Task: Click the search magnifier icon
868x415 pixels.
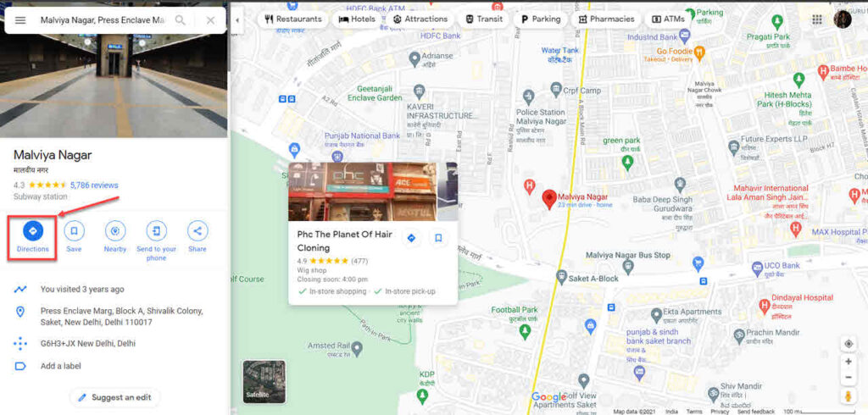Action: coord(181,20)
